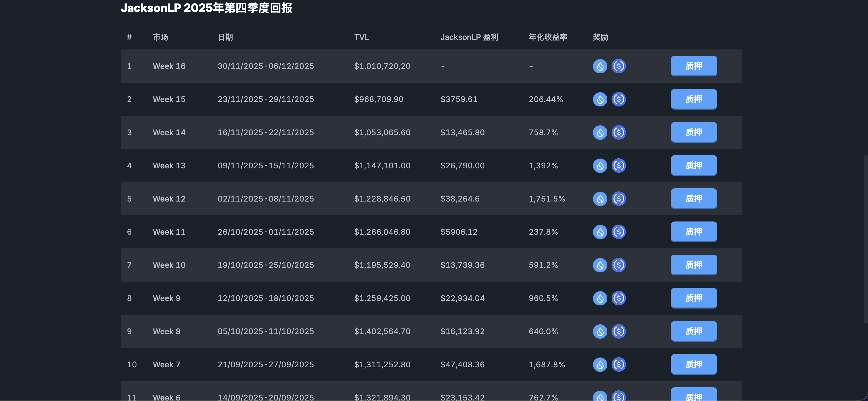Click the dollar coin reward icon for Week 11

point(619,232)
